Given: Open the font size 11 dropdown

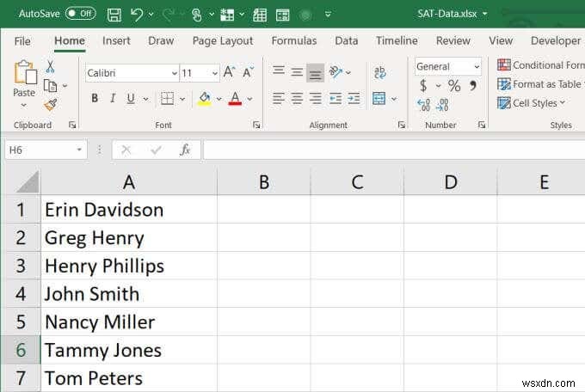Looking at the screenshot, I should 214,73.
